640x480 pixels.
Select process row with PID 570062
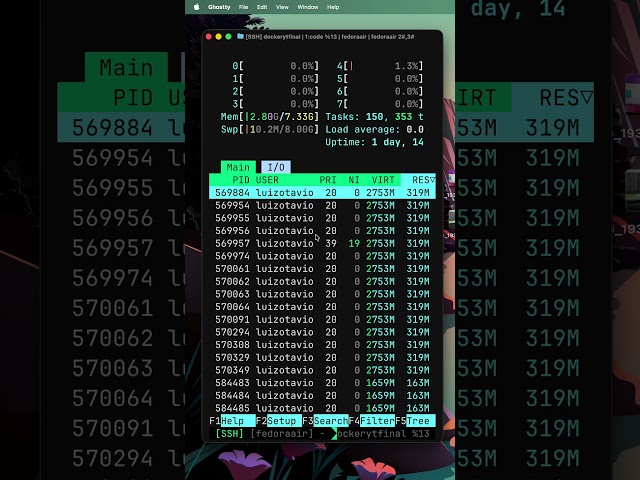coord(322,281)
